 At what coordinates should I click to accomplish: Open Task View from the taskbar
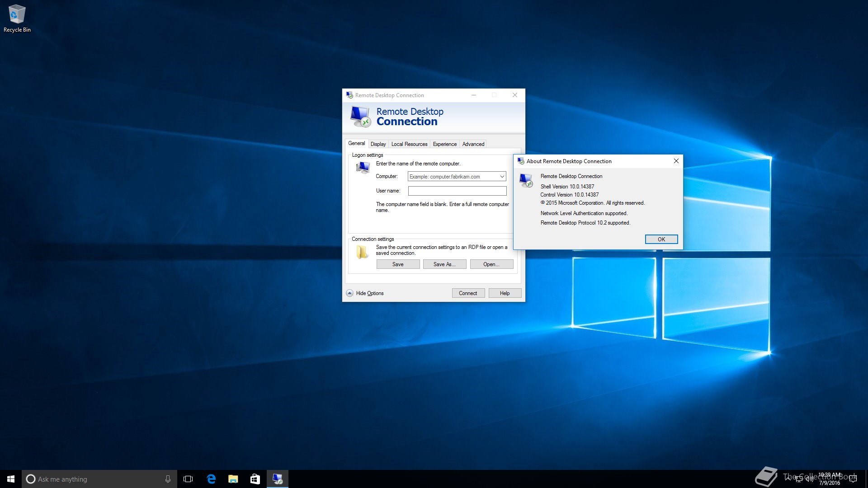(x=188, y=479)
